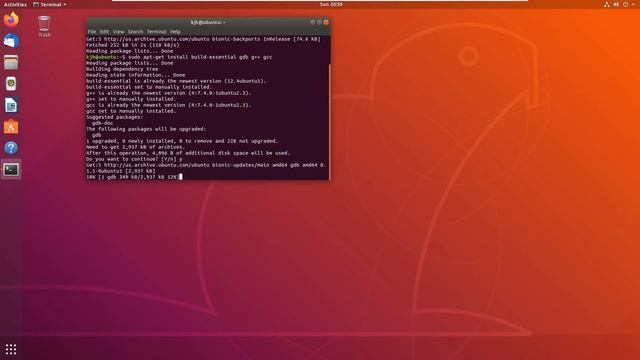Open the Terminal menu in menu bar
Viewport: 640px width, 360px height.
pyautogui.click(x=156, y=31)
